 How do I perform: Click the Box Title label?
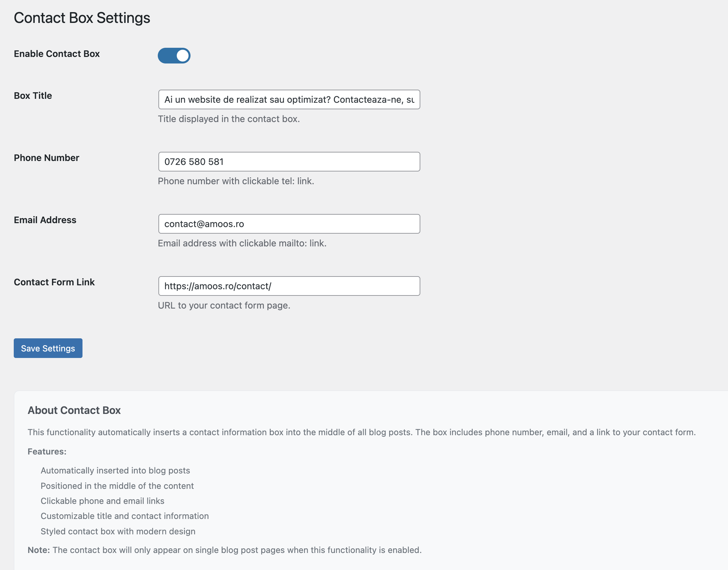click(33, 96)
